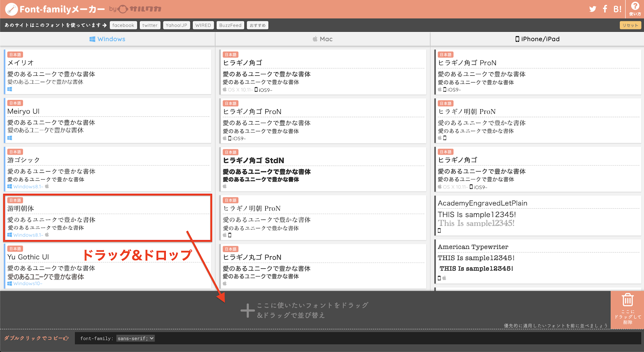Switch to the Windows column tab
Image resolution: width=644 pixels, height=352 pixels.
point(107,39)
